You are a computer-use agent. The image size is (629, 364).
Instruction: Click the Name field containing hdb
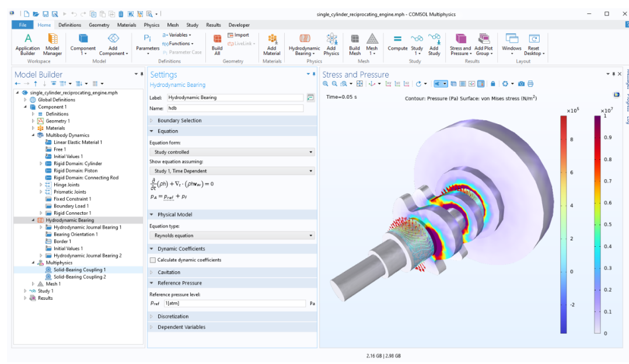tap(235, 108)
